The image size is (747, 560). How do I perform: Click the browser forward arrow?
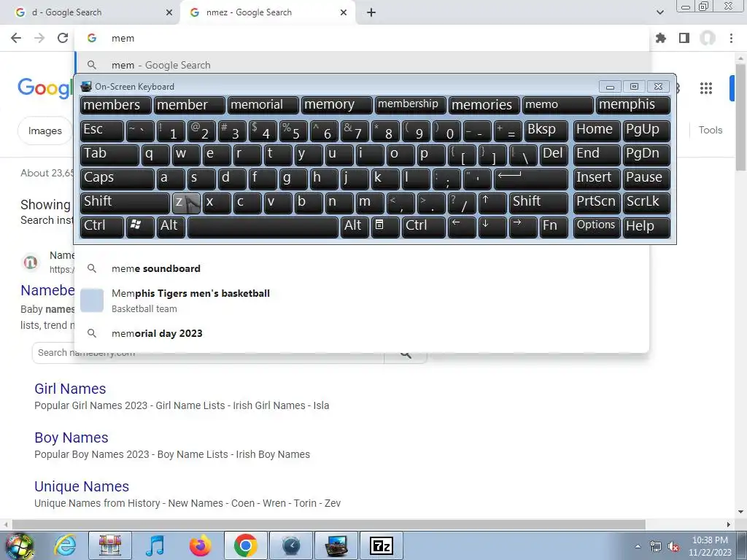[39, 38]
